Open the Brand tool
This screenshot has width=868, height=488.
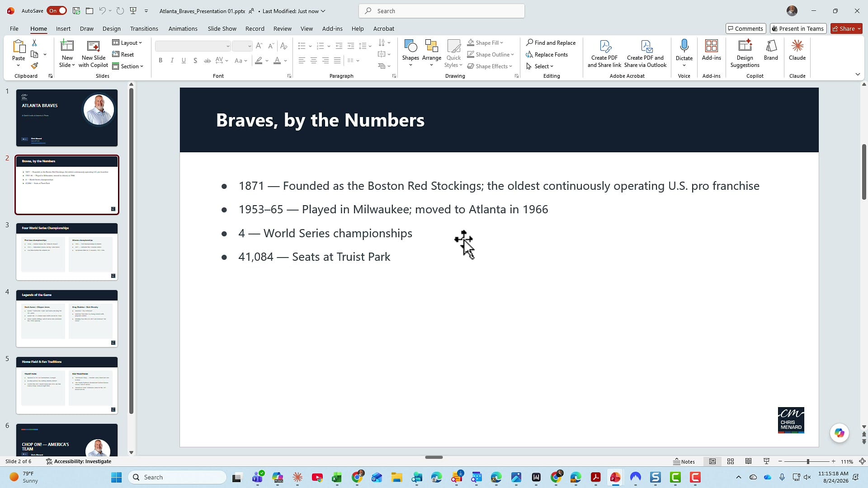click(x=771, y=50)
